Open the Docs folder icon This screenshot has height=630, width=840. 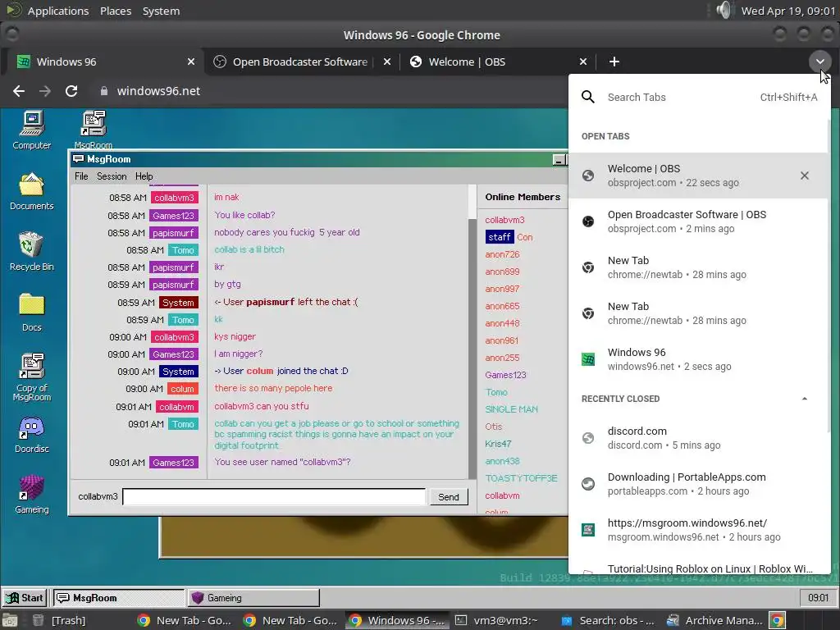click(x=32, y=313)
